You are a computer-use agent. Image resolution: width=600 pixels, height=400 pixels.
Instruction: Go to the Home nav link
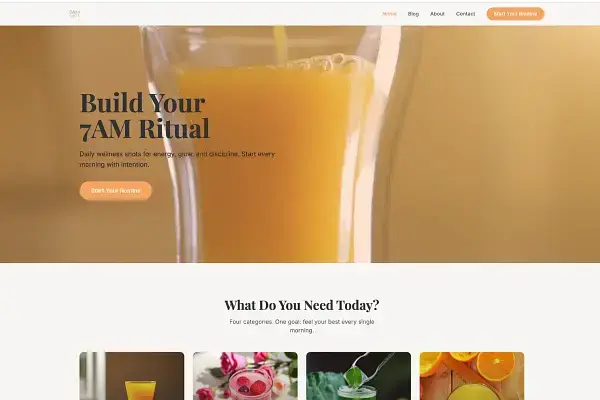coord(389,14)
